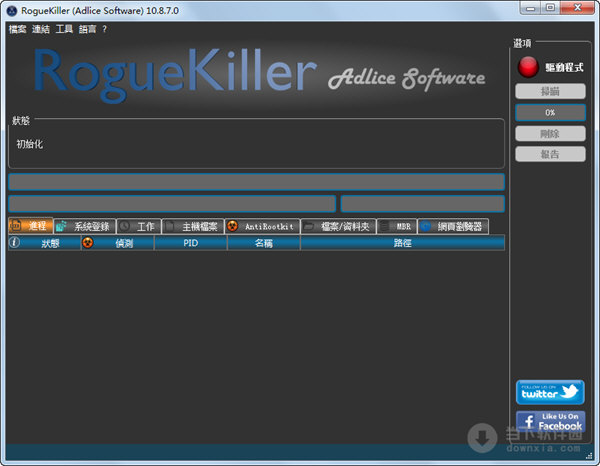Sort by the 路徑 column header

(x=403, y=243)
